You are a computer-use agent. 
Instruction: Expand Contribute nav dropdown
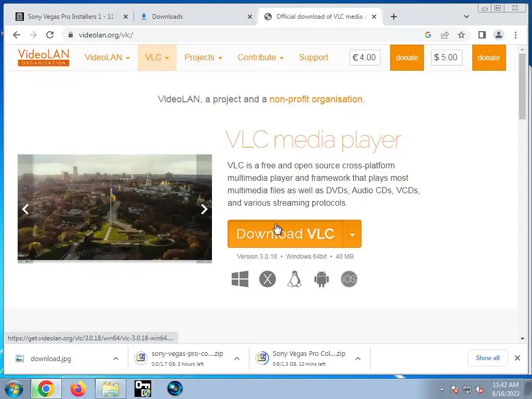click(x=261, y=57)
